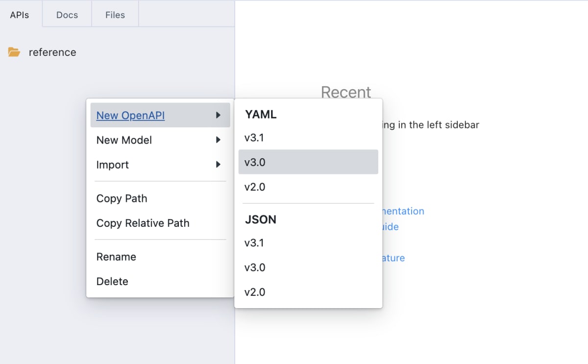Pick highlighted v3.0 under YAML
Image resolution: width=588 pixels, height=364 pixels.
pos(255,162)
